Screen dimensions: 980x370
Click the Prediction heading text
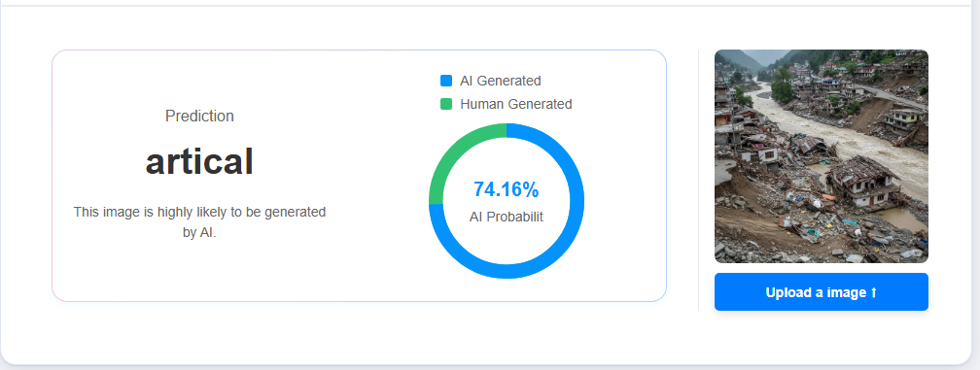point(199,116)
